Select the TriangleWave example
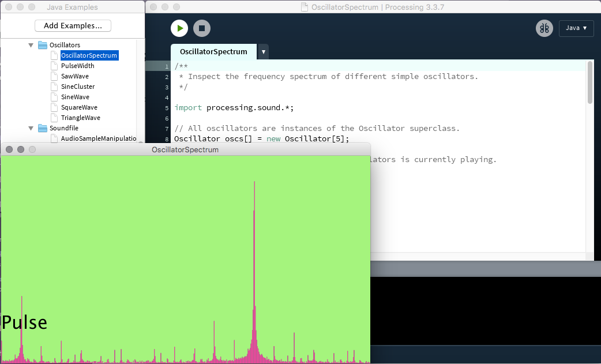The image size is (601, 364). tap(81, 118)
